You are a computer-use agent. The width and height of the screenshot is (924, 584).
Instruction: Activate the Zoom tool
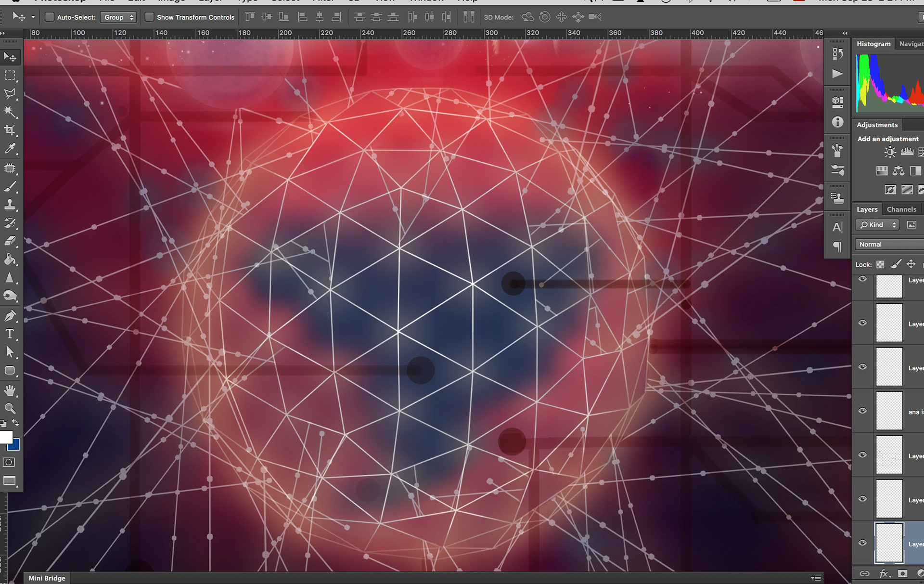coord(10,408)
